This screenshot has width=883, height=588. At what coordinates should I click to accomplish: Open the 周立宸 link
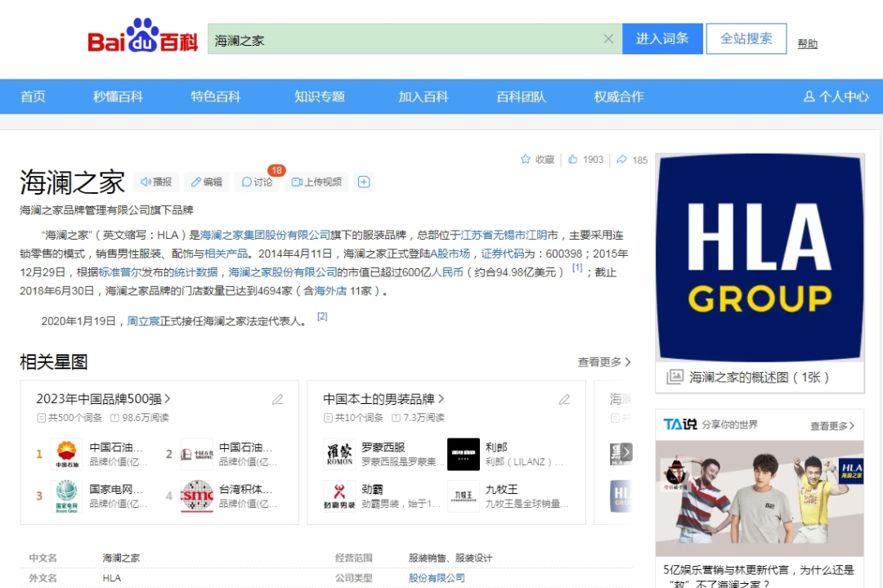(x=143, y=321)
